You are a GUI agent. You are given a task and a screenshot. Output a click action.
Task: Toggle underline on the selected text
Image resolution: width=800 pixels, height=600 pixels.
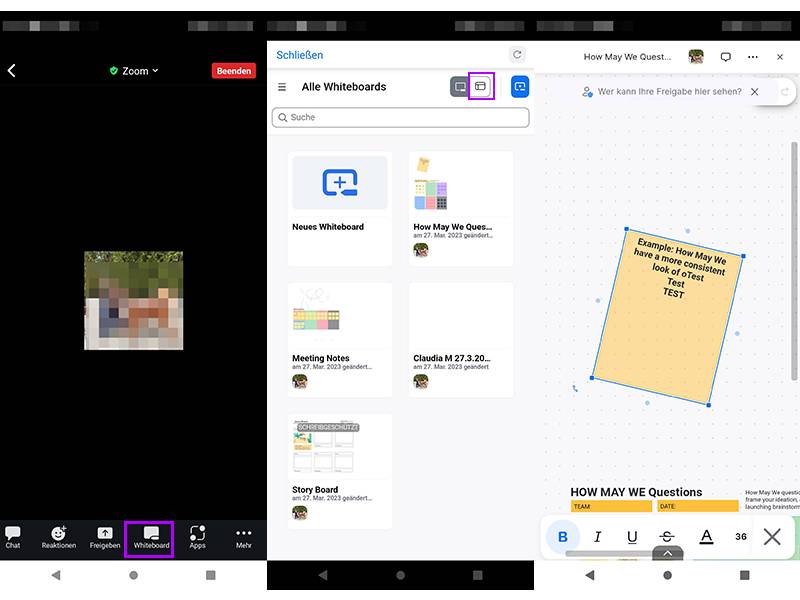(631, 537)
